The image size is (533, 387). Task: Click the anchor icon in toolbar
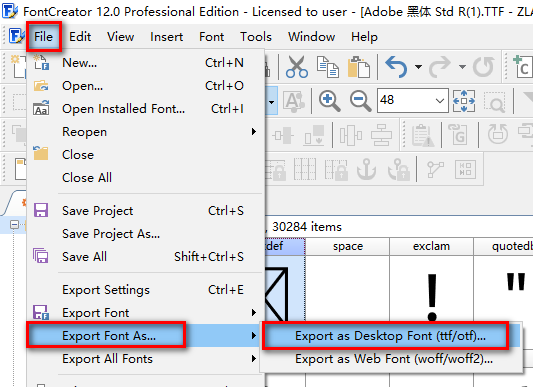click(x=366, y=169)
